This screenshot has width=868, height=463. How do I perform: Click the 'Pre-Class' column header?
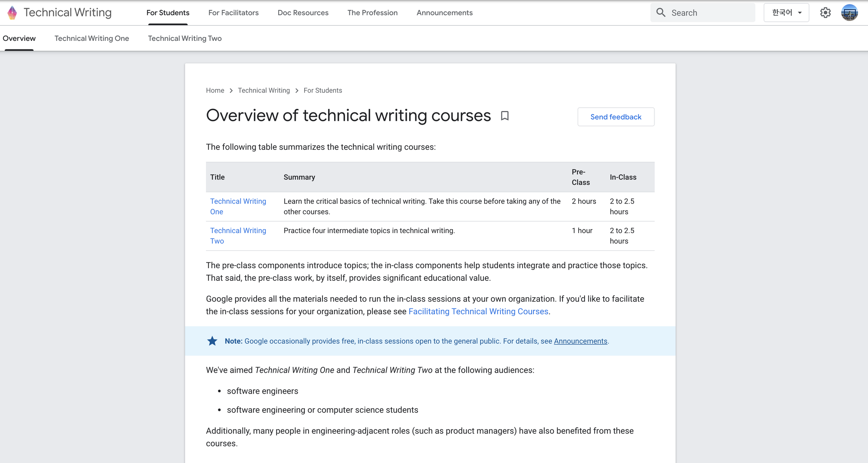click(x=581, y=177)
